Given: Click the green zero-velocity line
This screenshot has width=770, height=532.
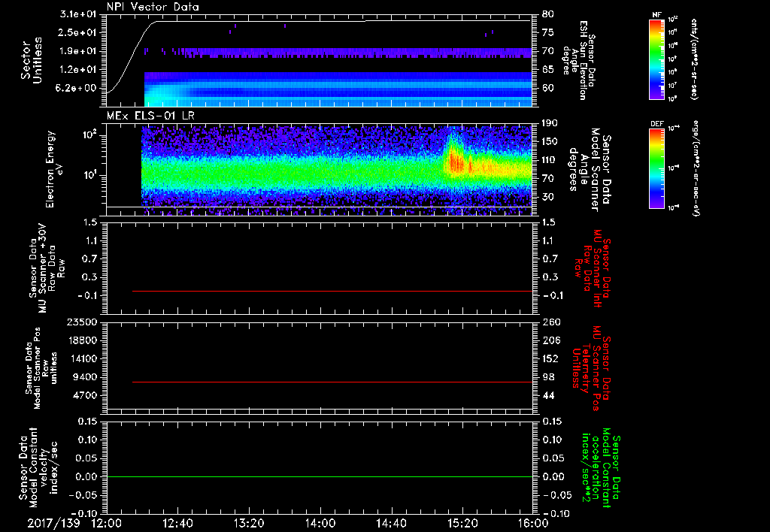Looking at the screenshot, I should click(320, 476).
